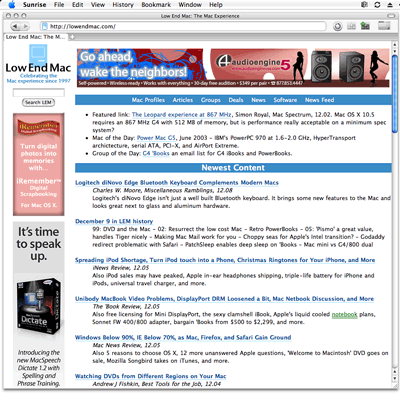Open the G4 'Books group link
The height and width of the screenshot is (400, 400).
pos(156,153)
